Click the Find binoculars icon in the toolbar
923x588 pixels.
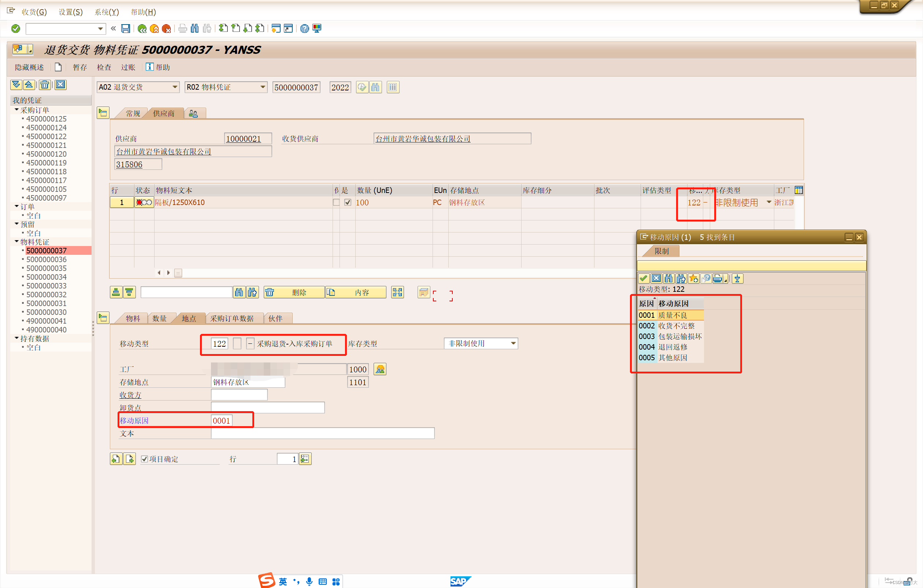coord(195,28)
